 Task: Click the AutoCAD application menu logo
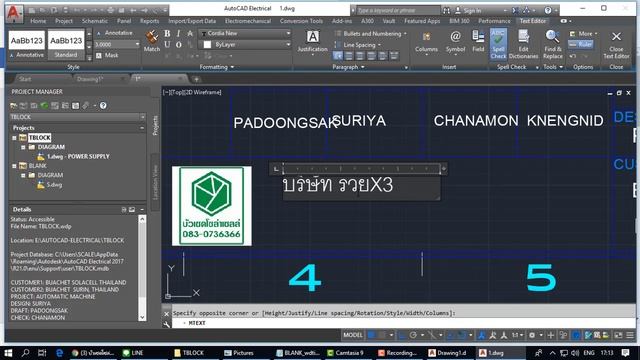click(14, 12)
